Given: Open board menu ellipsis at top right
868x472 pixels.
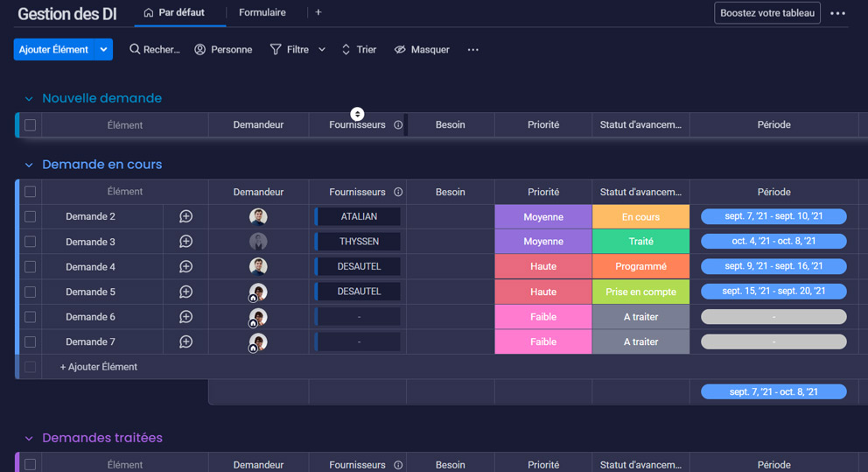Looking at the screenshot, I should [837, 13].
